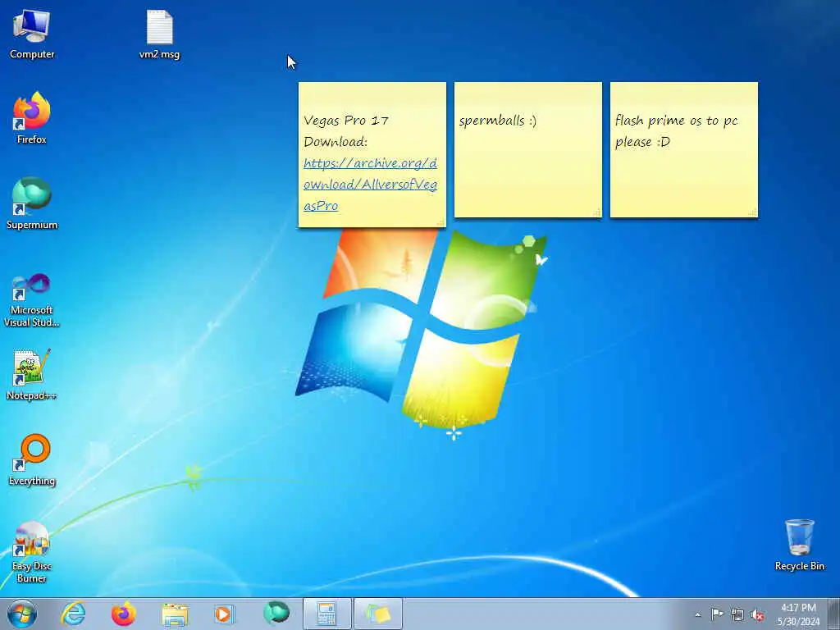Screen dimensions: 840x630
Task: Open the archive.org Vegas Pro download link
Action: (370, 185)
